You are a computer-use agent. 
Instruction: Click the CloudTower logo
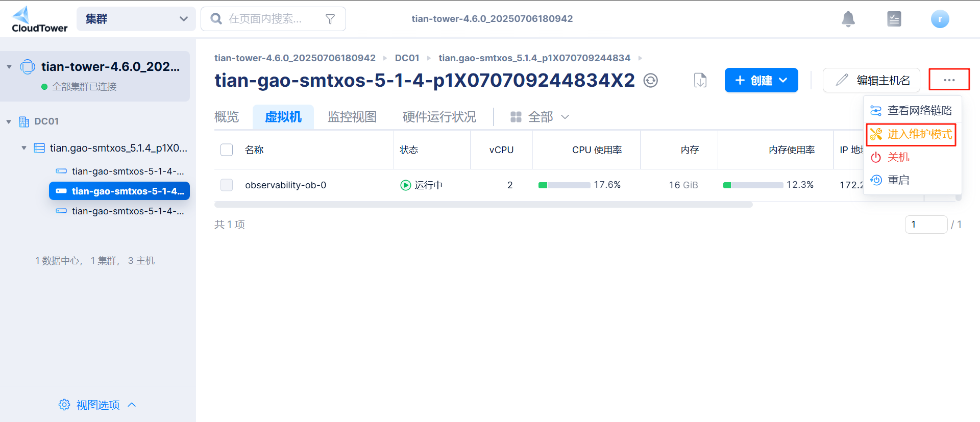coord(39,19)
